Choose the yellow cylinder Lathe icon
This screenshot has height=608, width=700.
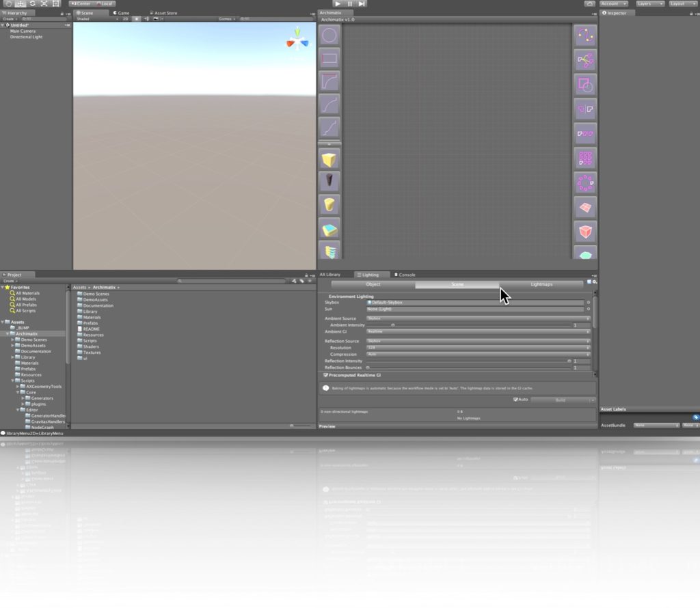329,204
